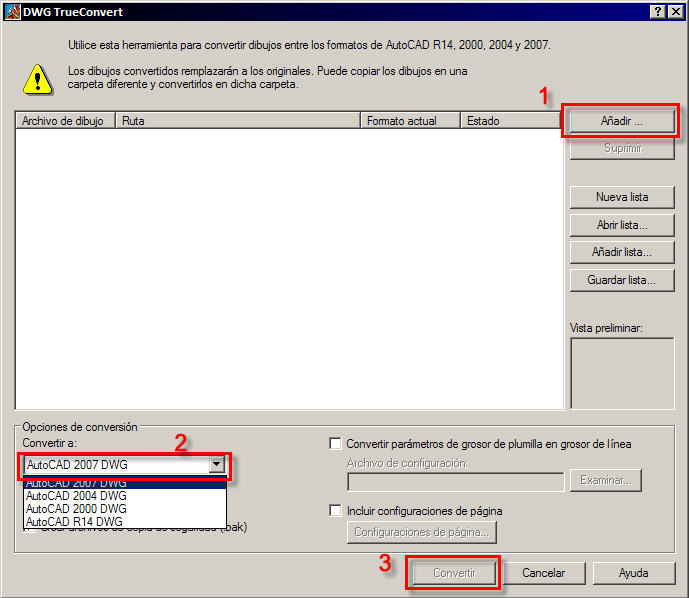Click the title bar help question mark icon
Viewport: 689px width, 598px height.
point(657,12)
